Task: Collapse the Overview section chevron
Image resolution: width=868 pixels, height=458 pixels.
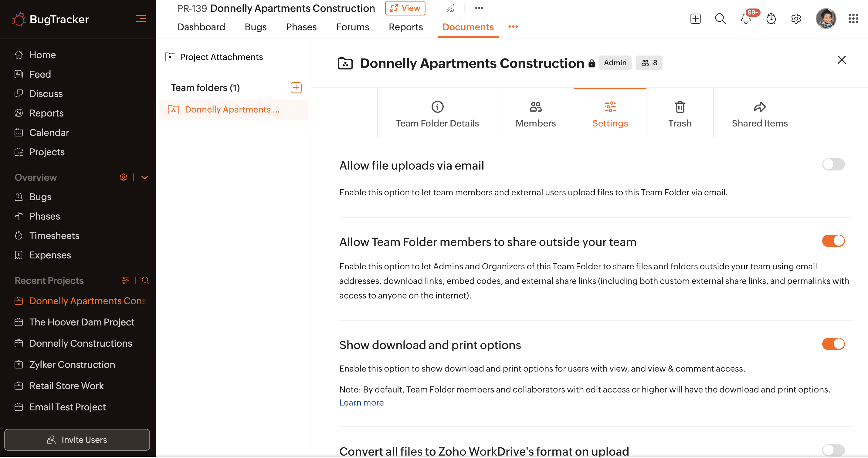Action: (x=144, y=177)
